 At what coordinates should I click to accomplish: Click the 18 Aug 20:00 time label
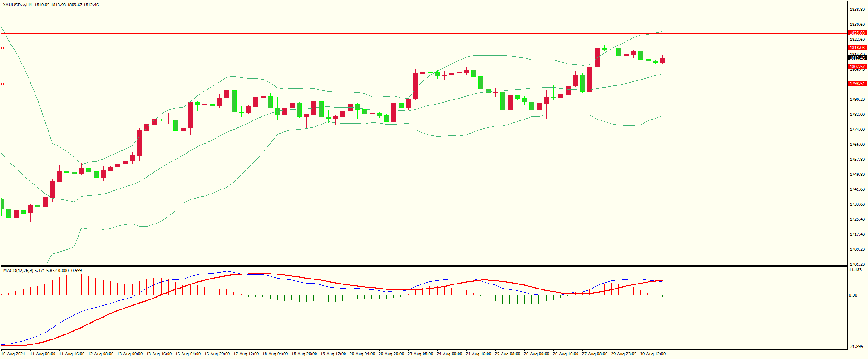304,354
